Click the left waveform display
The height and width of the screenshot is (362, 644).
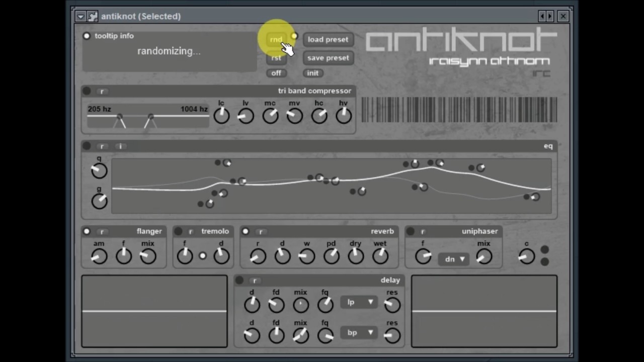pyautogui.click(x=154, y=311)
